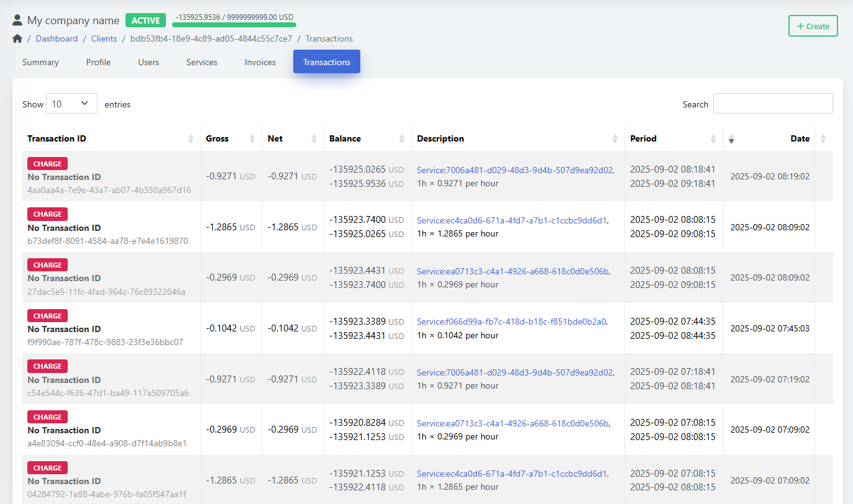This screenshot has height=504, width=853.
Task: Click the client ID bdb53fb4 in breadcrumb
Action: tap(211, 38)
